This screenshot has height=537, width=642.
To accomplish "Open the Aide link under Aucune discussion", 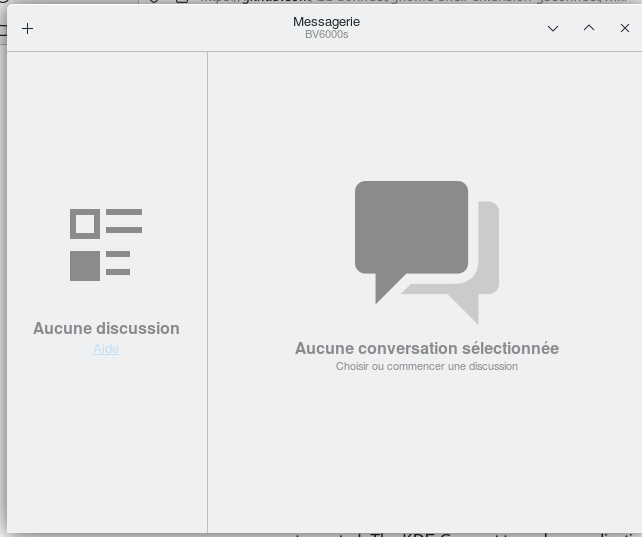I will pyautogui.click(x=106, y=349).
